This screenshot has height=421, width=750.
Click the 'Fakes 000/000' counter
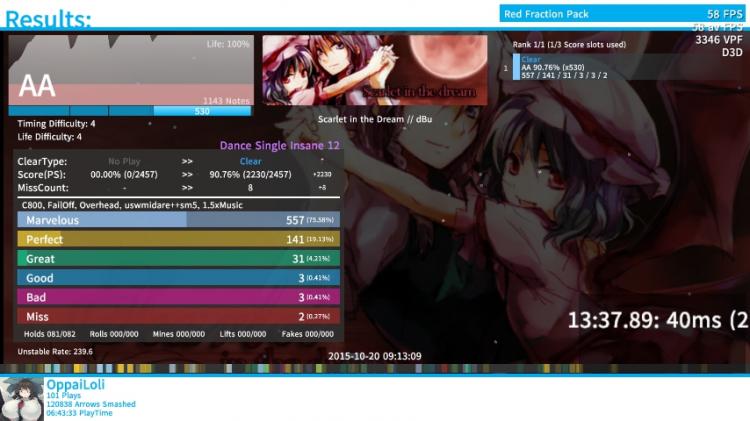click(308, 334)
